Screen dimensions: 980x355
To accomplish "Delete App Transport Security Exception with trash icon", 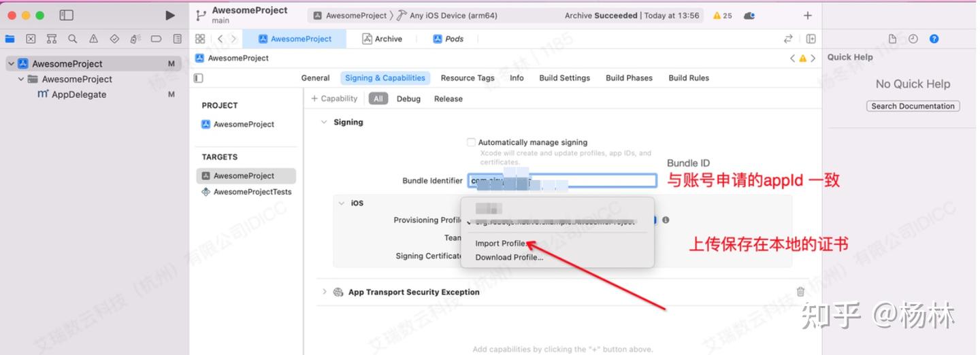I will coord(800,292).
